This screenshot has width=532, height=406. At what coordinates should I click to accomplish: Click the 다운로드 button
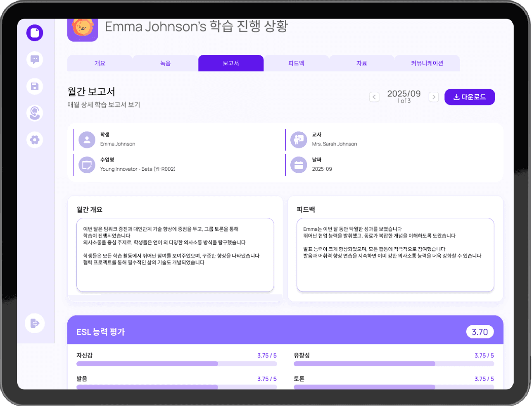[x=470, y=97]
